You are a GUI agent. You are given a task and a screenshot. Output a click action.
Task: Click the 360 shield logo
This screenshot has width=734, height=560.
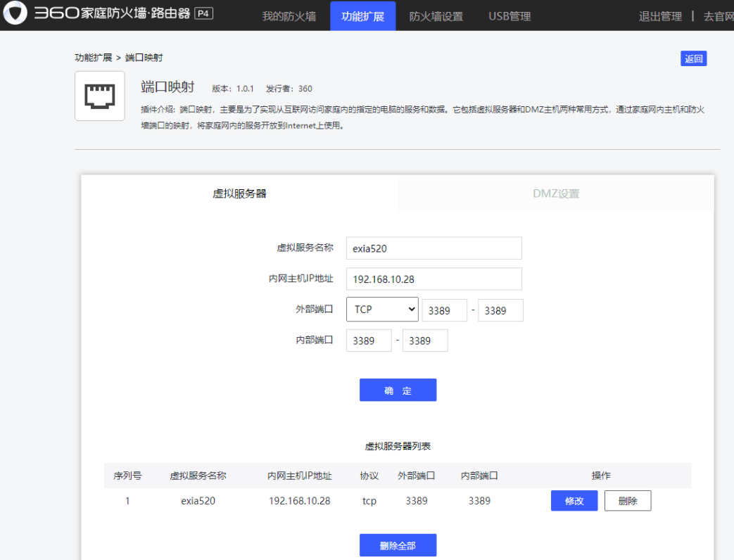pos(15,14)
